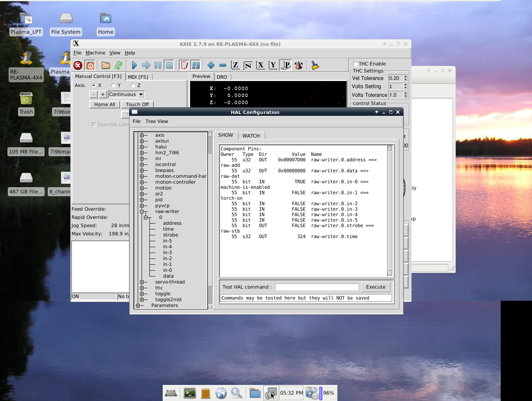The image size is (532, 401).
Task: Click the Home All button
Action: 104,105
